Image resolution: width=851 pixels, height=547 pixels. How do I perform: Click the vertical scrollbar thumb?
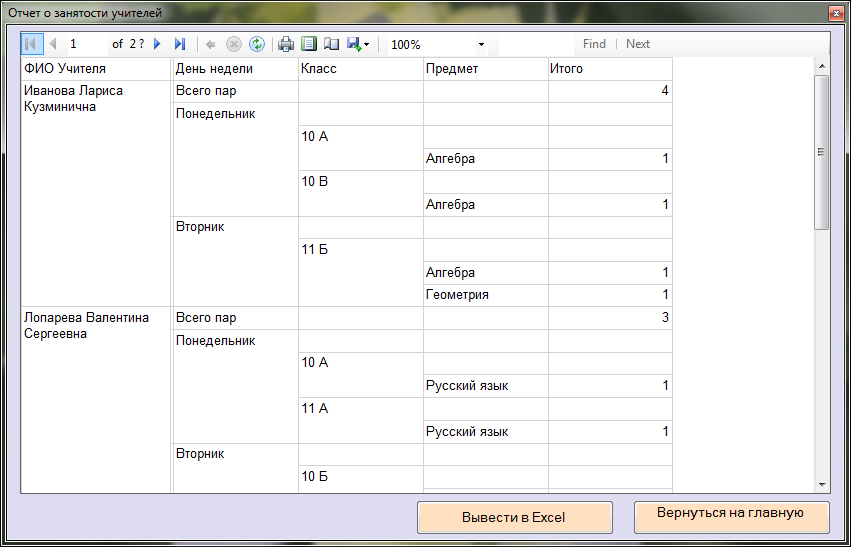click(822, 152)
